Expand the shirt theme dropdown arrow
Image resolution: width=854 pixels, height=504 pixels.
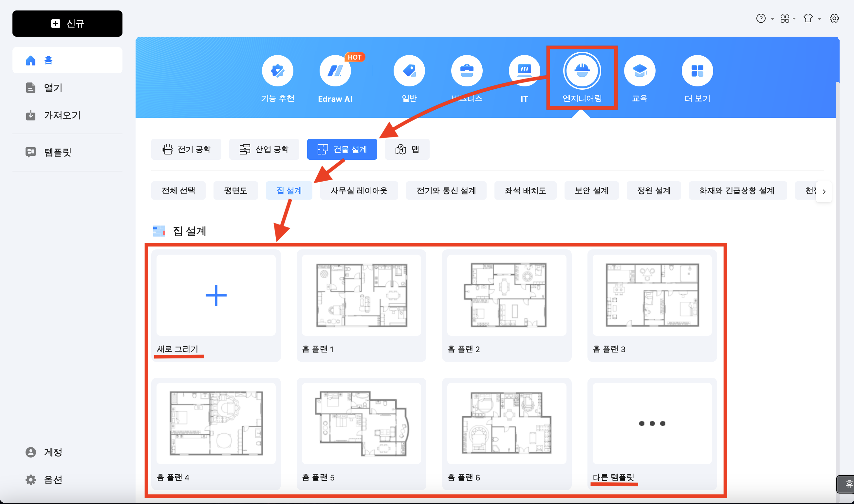[819, 19]
